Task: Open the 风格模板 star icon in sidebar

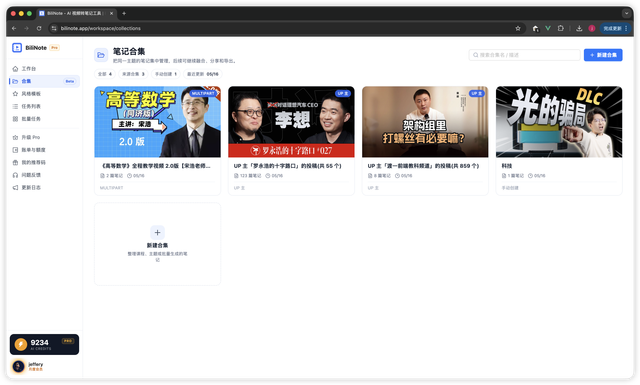Action: click(x=15, y=93)
